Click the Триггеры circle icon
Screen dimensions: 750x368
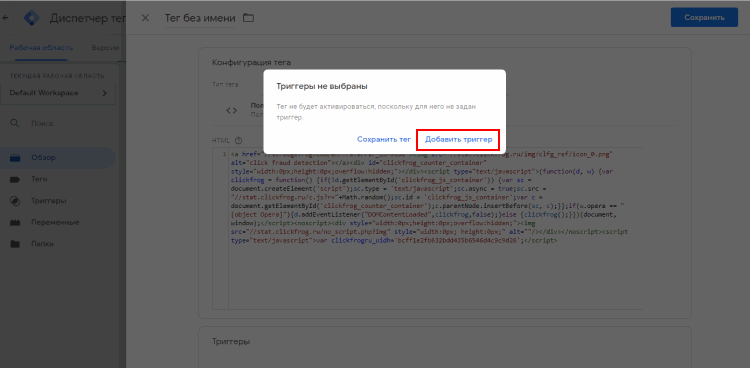pyautogui.click(x=15, y=201)
